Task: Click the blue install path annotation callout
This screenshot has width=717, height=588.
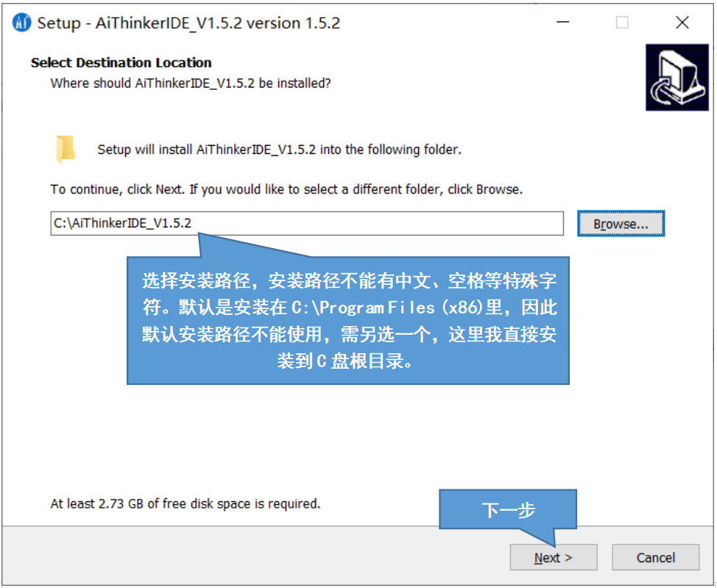Action: [348, 320]
